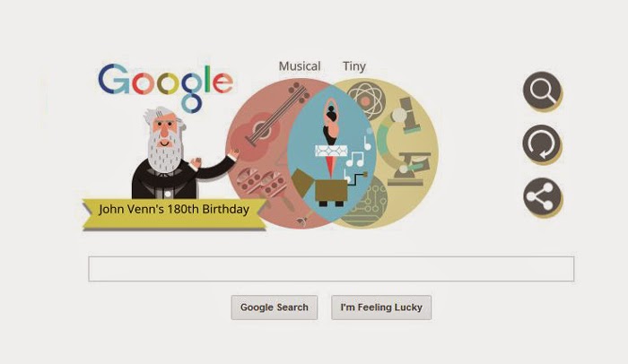Click the circuit board illustration
Viewport: 628px width, 364px height.
[363, 202]
